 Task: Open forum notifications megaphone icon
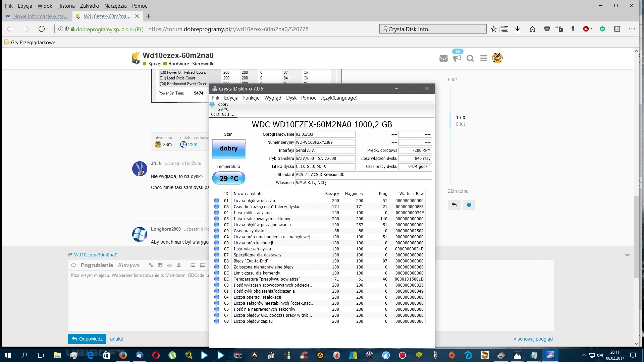click(x=457, y=58)
